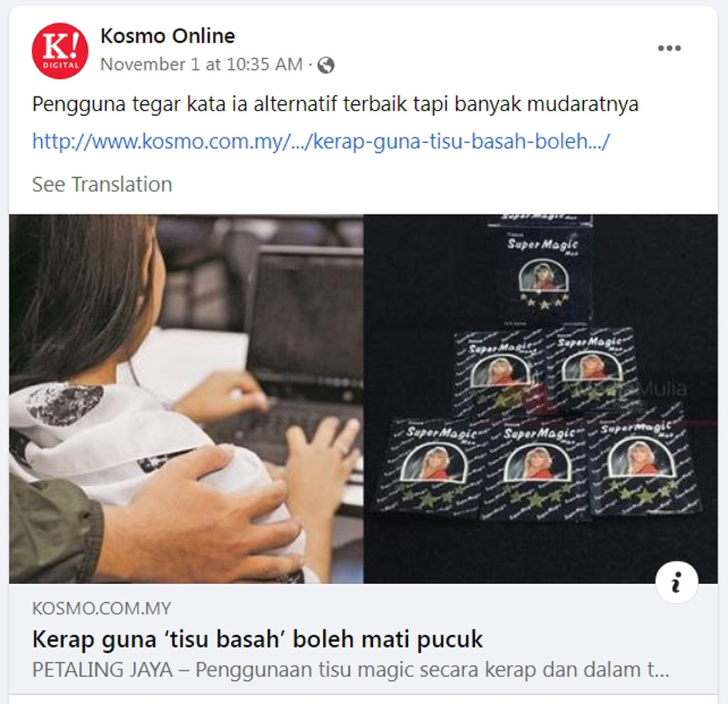Open the photo of woman typing on laptop

(x=186, y=399)
